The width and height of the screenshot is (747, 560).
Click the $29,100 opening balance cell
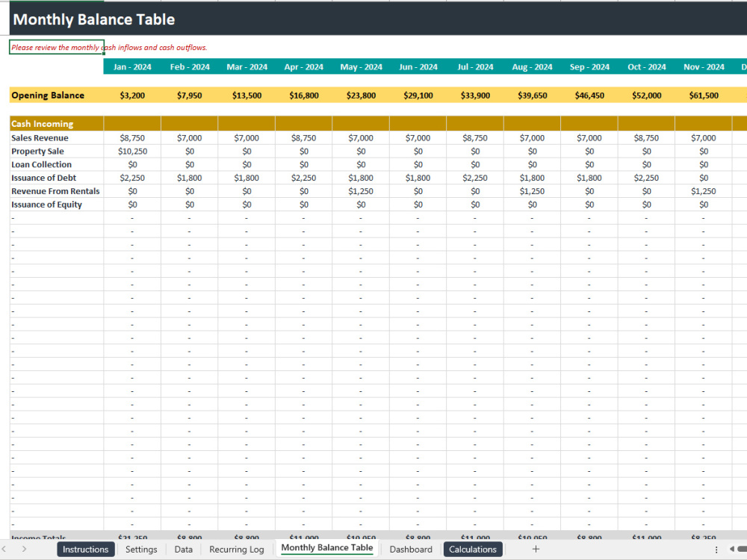coord(418,96)
